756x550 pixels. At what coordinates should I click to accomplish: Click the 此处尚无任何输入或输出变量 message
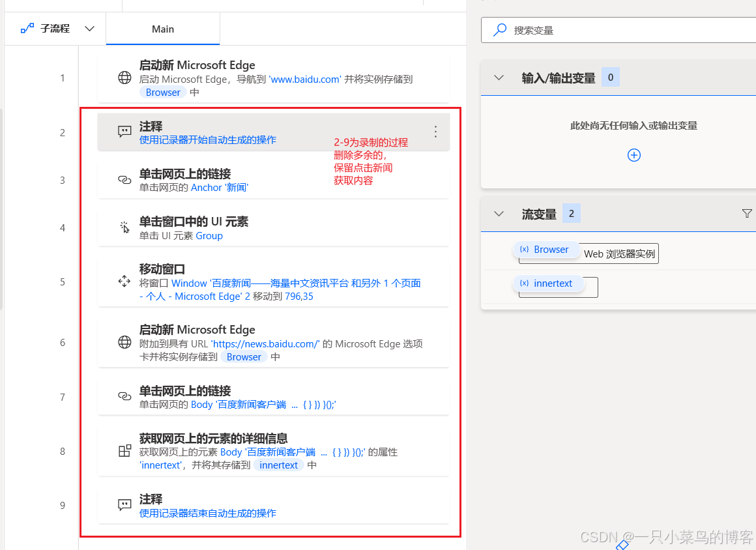point(633,126)
